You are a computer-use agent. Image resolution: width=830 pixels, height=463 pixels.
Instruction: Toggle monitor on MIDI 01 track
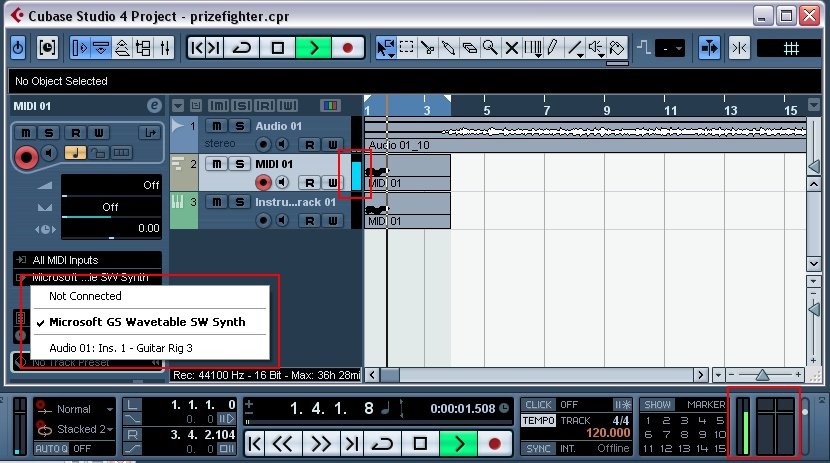click(282, 183)
